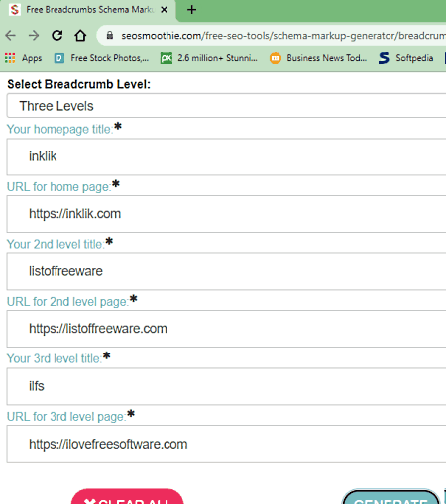
Task: Click the CLEAR ALL button
Action: pos(128,497)
